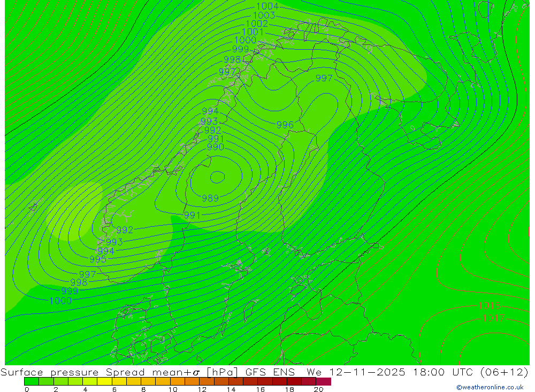The width and height of the screenshot is (535, 392).
Task: Pick the magenta legend swatch at 20
Action: tap(324, 381)
